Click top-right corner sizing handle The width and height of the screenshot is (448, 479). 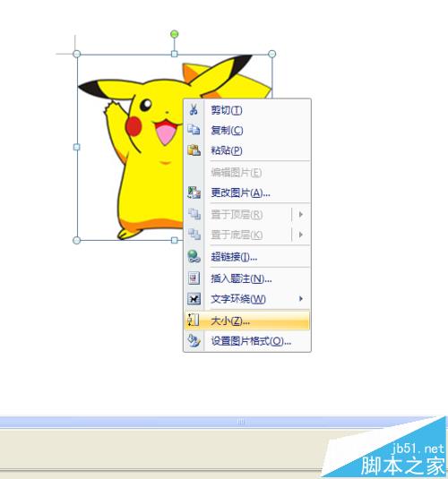coord(271,54)
